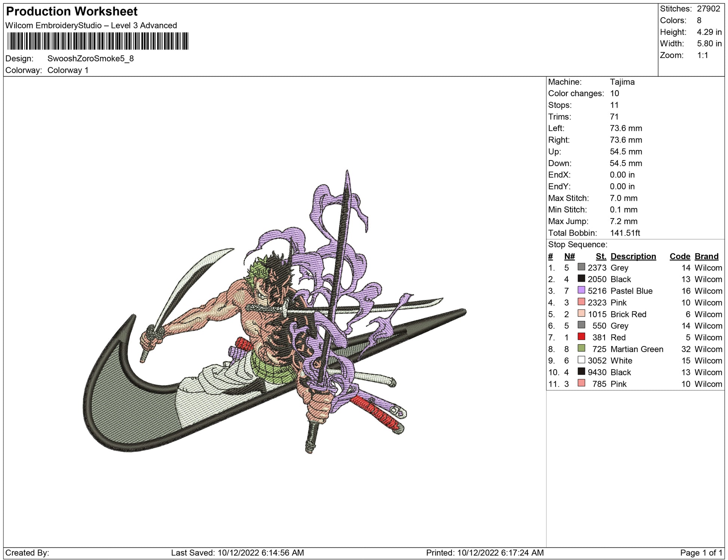Image resolution: width=728 pixels, height=560 pixels.
Task: Click the Description column header
Action: point(633,256)
